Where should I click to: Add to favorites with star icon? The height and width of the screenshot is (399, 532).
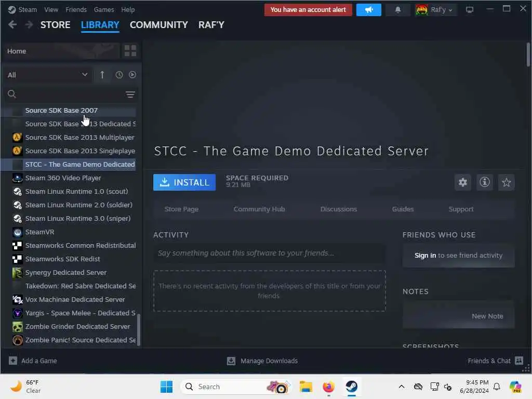click(x=506, y=182)
